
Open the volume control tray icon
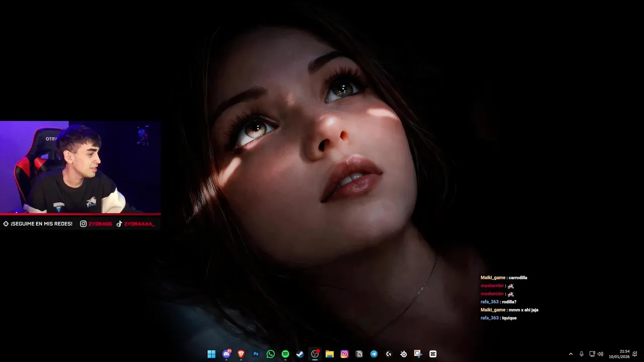[600, 354]
